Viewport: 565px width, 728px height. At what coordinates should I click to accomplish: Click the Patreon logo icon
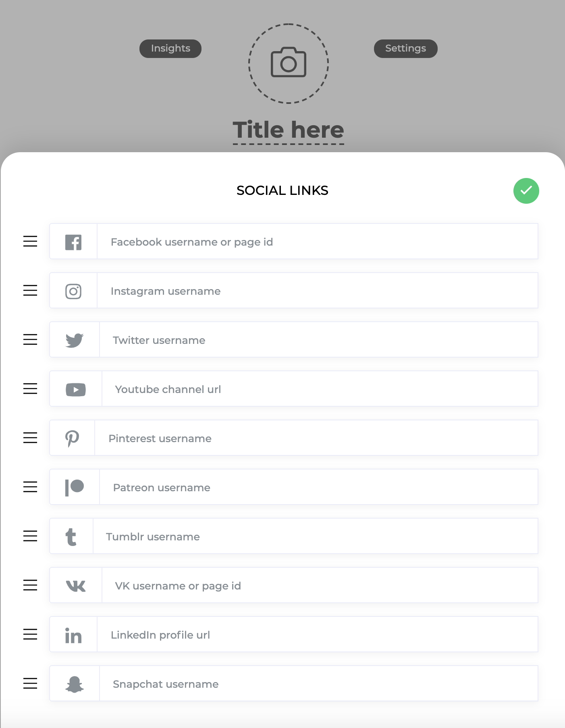coord(75,488)
